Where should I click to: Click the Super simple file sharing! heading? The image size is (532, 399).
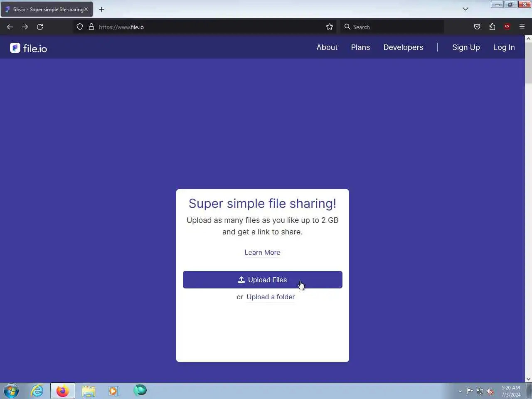(262, 204)
